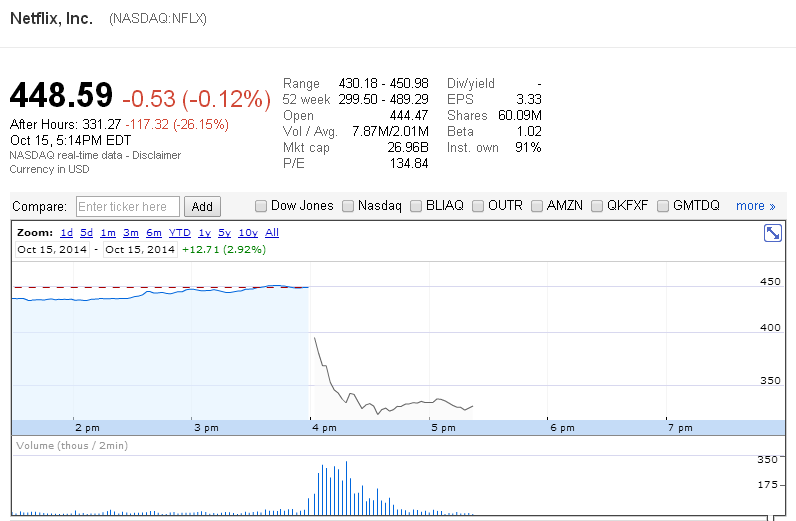796x521 pixels.
Task: Click the 6 pm timeline label
Action: point(562,428)
